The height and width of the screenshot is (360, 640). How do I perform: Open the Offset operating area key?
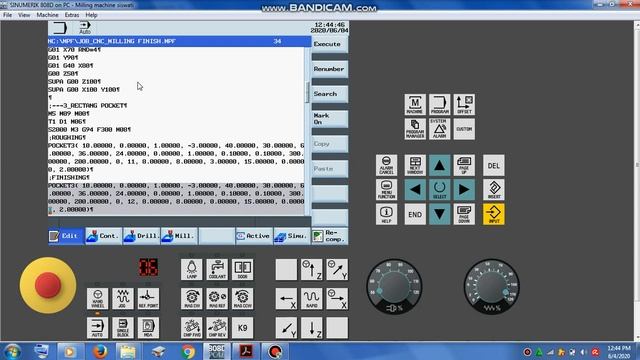point(464,104)
